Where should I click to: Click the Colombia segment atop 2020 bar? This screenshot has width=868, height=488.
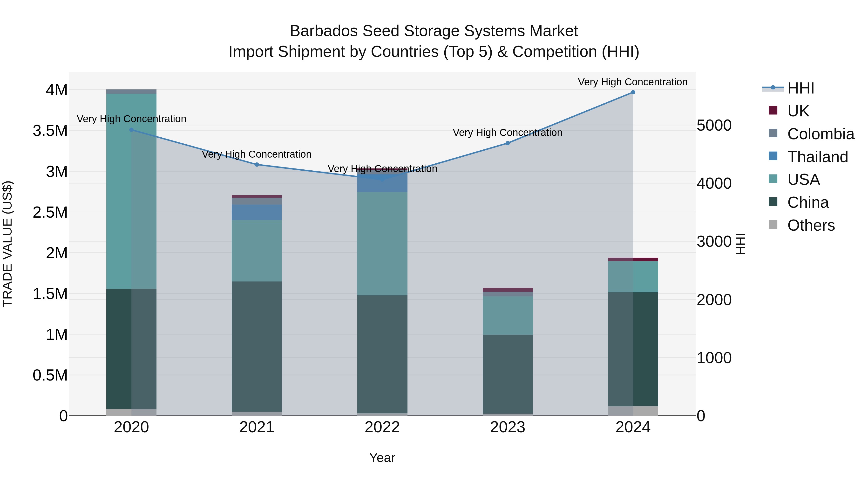(x=131, y=92)
